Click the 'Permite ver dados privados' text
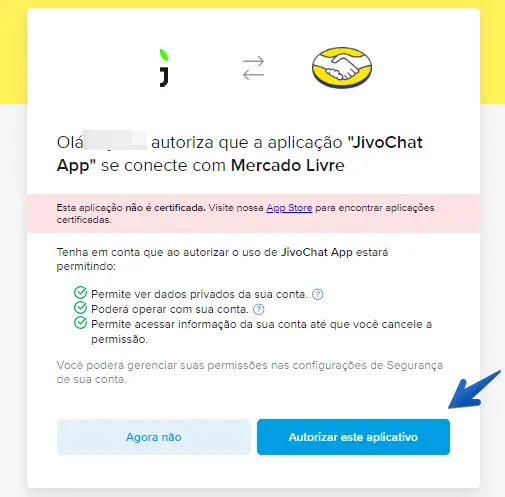The height and width of the screenshot is (497, 505). point(199,294)
